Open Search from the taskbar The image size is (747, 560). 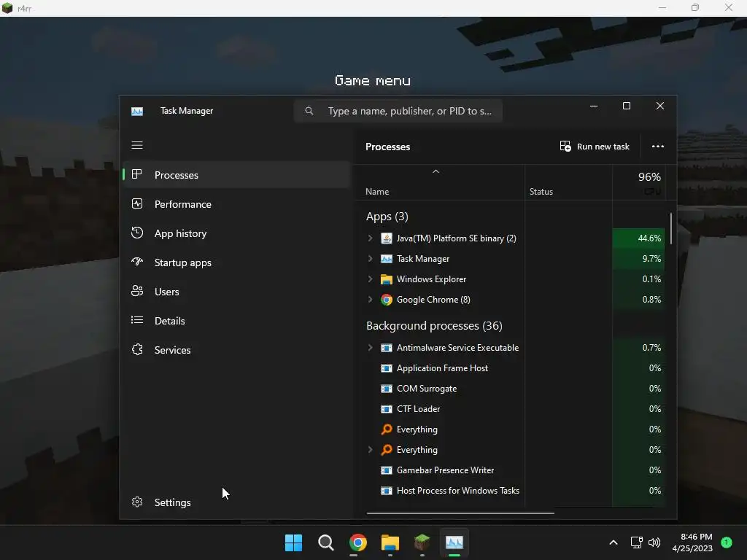pos(326,542)
